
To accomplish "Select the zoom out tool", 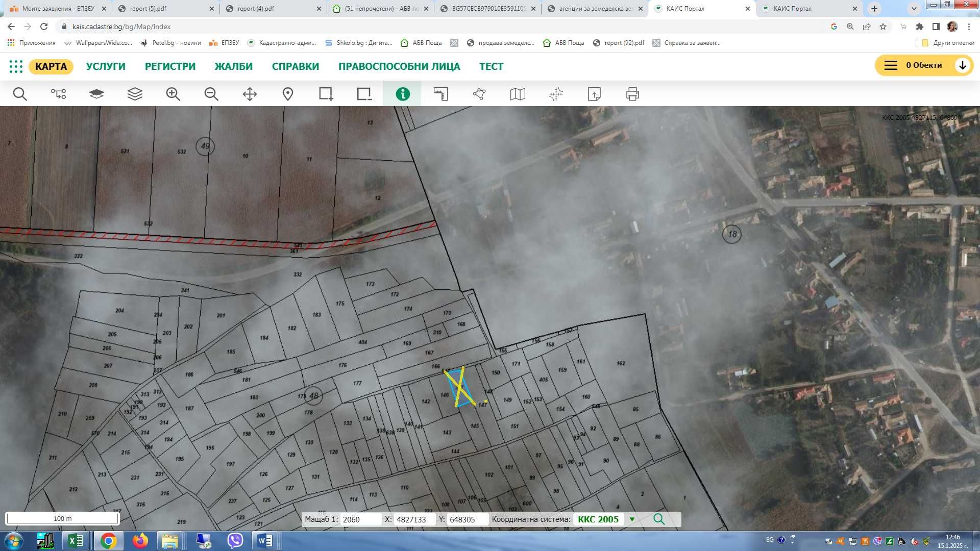I will click(x=211, y=94).
